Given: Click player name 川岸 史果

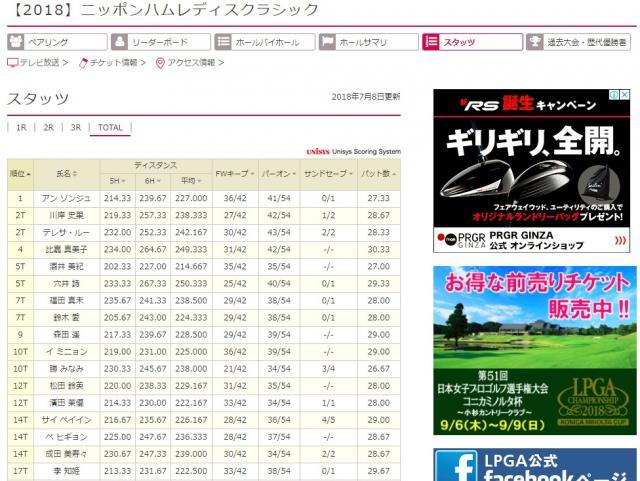Looking at the screenshot, I should (66, 216).
